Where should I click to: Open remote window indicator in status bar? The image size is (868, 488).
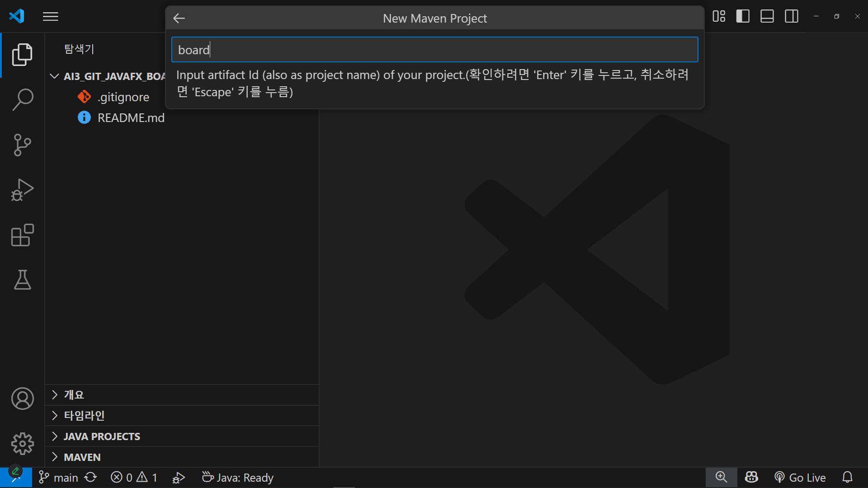(x=16, y=478)
